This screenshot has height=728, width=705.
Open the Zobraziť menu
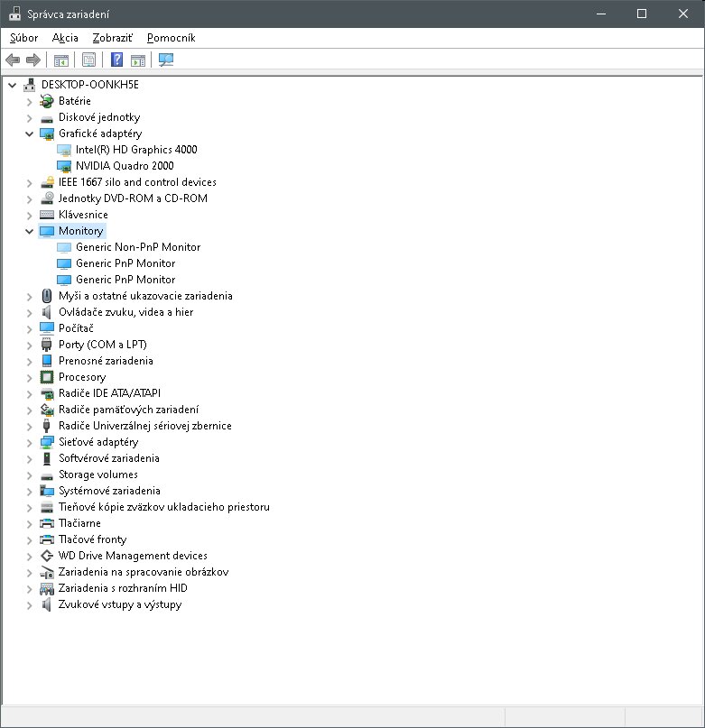[113, 38]
